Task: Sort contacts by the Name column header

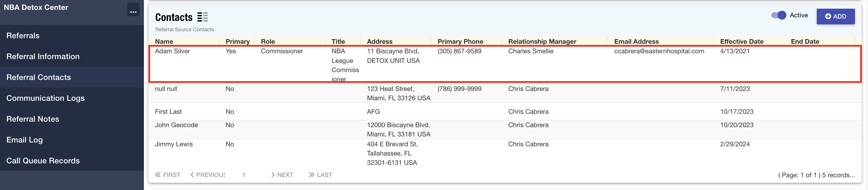Action: coord(164,41)
